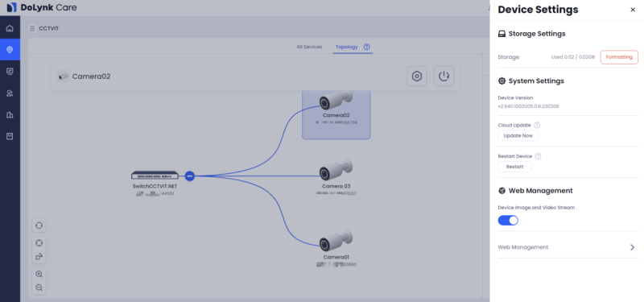Switch to the All Devices tab

tap(309, 47)
